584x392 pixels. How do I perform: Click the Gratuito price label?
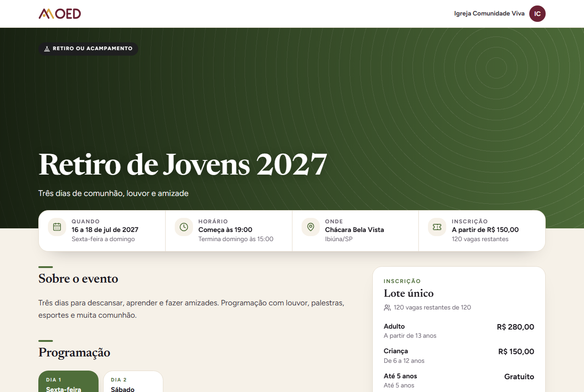coord(519,377)
